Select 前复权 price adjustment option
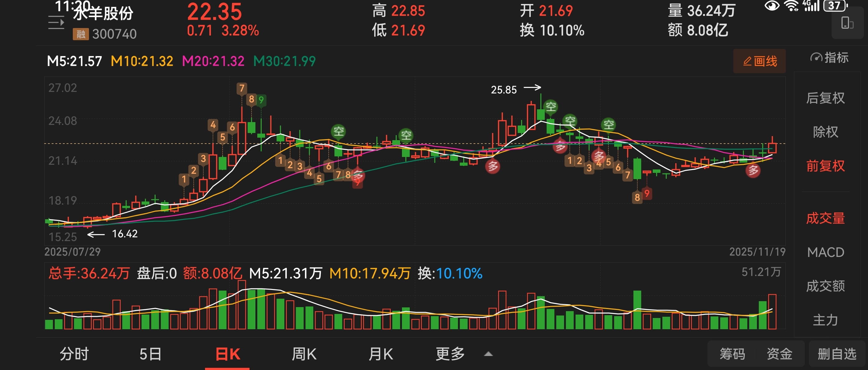This screenshot has height=370, width=868. coord(825,166)
